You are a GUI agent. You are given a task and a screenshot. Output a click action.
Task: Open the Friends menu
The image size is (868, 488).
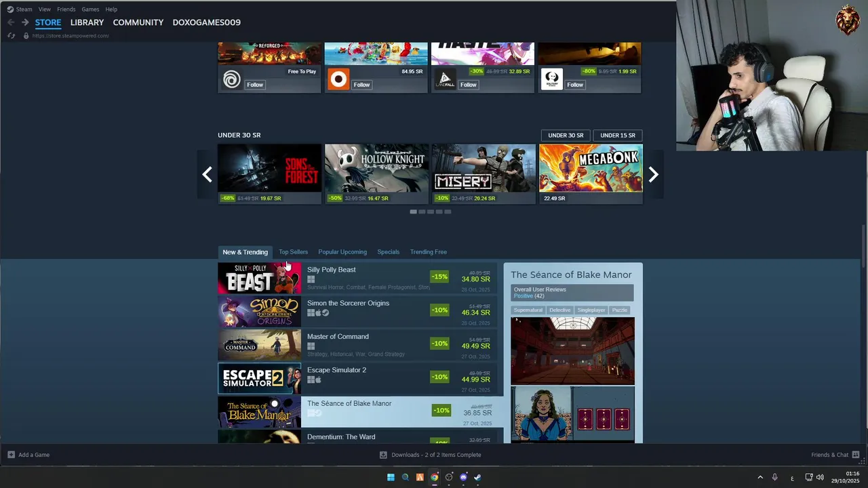[x=66, y=9]
